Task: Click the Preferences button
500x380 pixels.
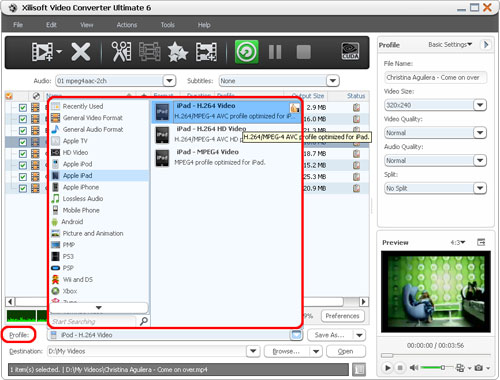Action: tap(343, 316)
